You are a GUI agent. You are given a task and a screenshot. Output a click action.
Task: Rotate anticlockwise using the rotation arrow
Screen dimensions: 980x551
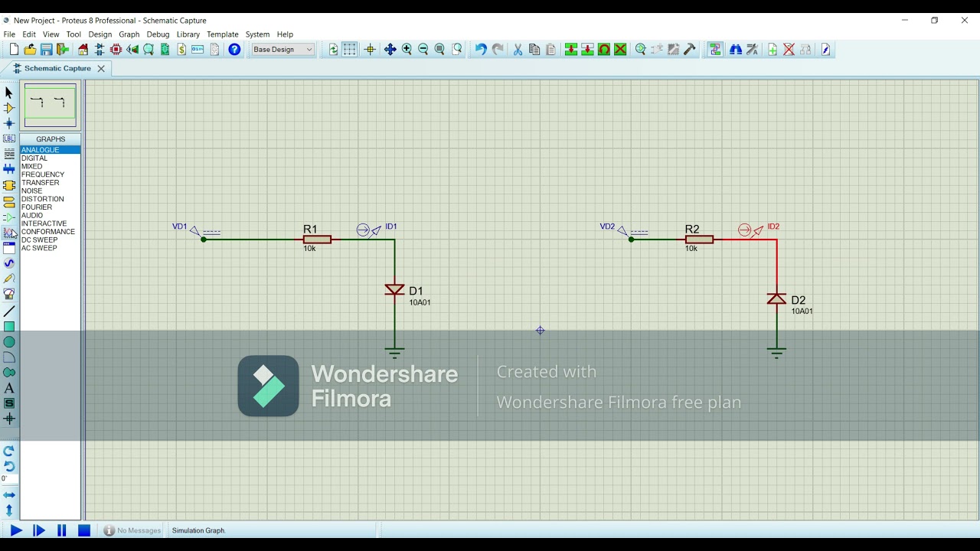click(9, 466)
